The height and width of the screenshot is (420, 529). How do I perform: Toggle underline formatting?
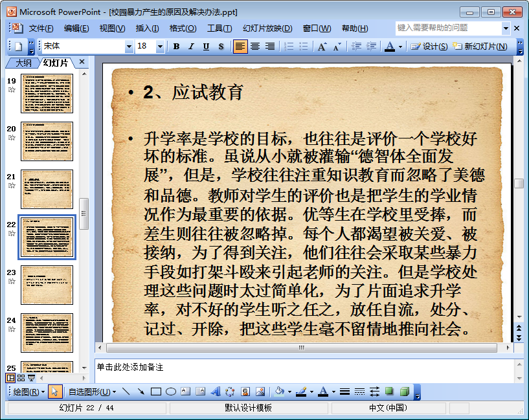click(206, 47)
